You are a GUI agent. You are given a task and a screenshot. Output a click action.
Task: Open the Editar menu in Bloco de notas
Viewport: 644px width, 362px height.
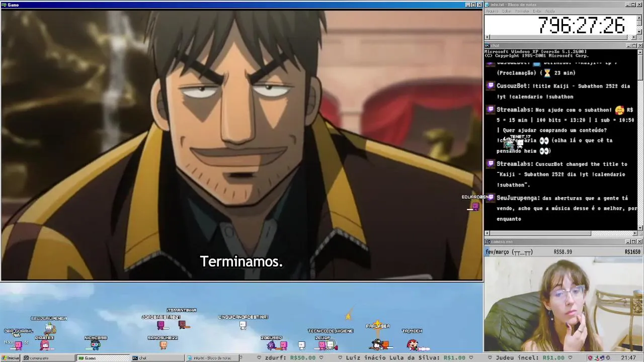507,11
